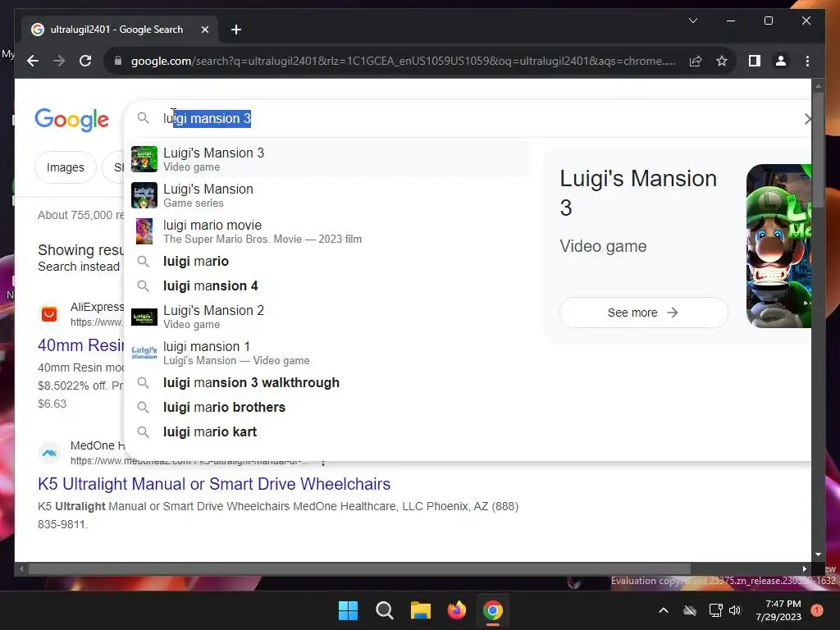Screen dimensions: 840x630
Task: Click the volume tray icon
Action: coord(734,610)
